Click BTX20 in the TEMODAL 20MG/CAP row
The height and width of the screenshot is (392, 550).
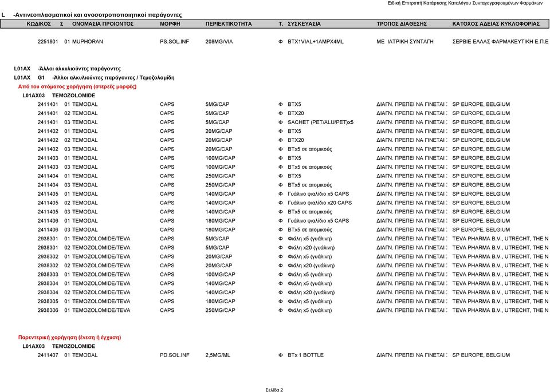(x=296, y=140)
